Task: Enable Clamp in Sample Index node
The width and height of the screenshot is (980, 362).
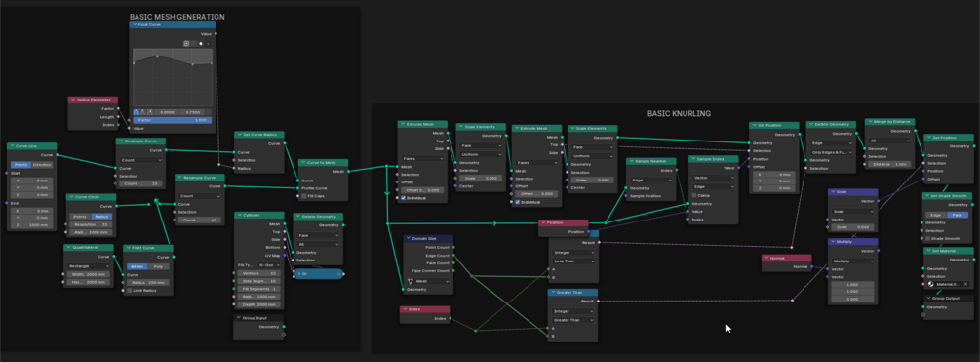Action: point(693,195)
